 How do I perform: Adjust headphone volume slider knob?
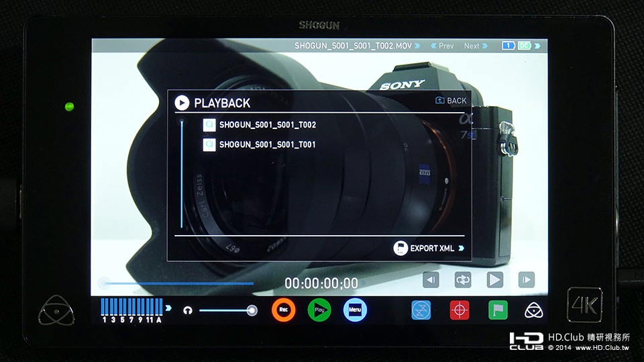252,310
